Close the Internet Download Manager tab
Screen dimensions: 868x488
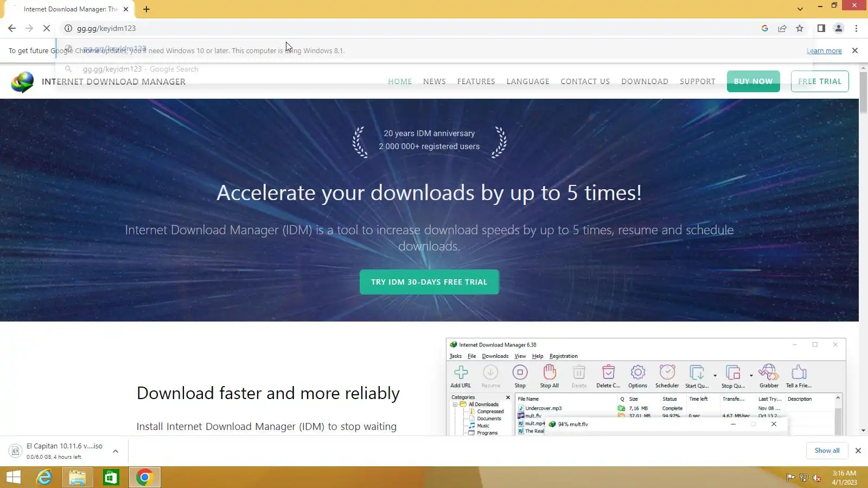coord(126,9)
